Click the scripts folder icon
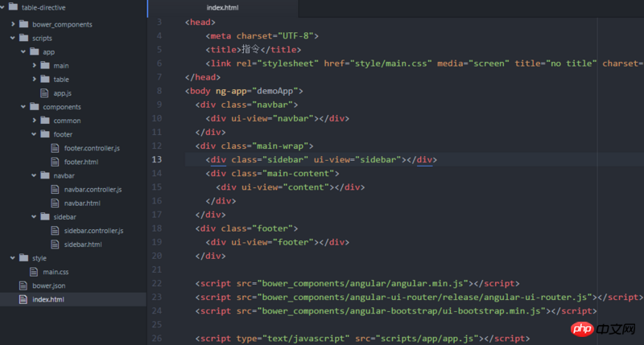644x345 pixels. [x=24, y=38]
